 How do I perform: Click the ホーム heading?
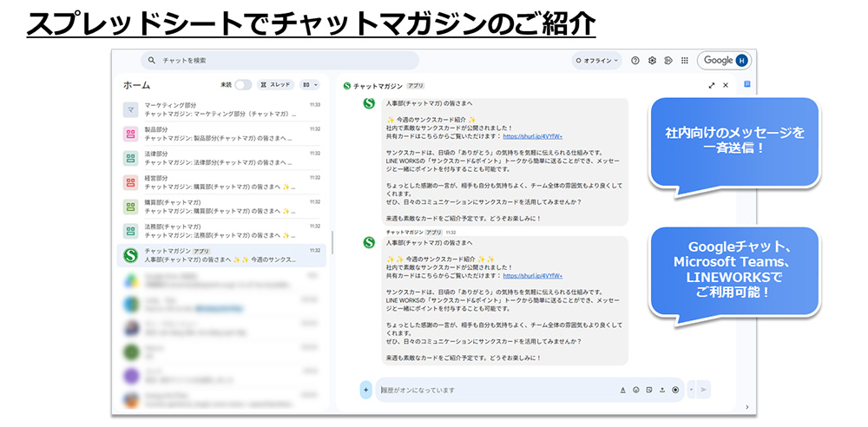tap(136, 85)
